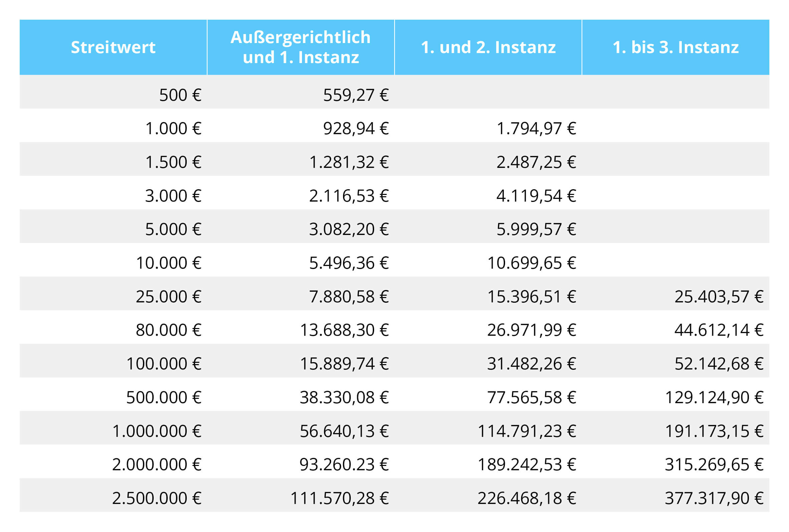Select the 25.403,57 € value

(719, 296)
